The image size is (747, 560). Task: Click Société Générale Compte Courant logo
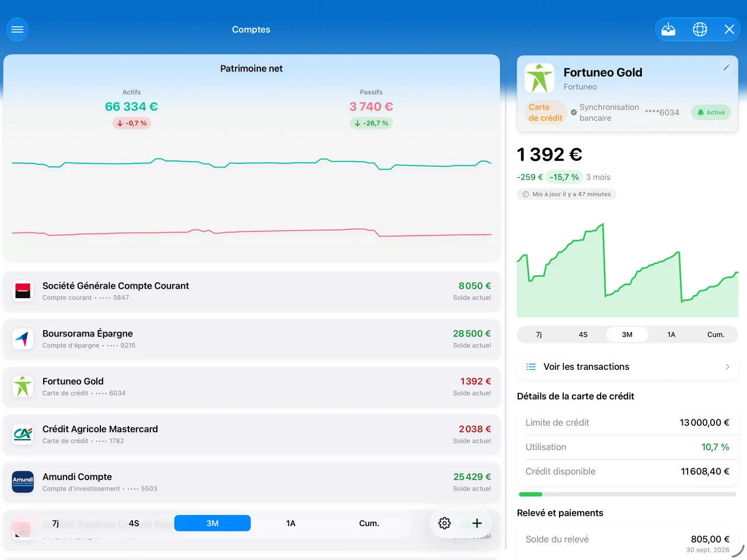coord(23,290)
